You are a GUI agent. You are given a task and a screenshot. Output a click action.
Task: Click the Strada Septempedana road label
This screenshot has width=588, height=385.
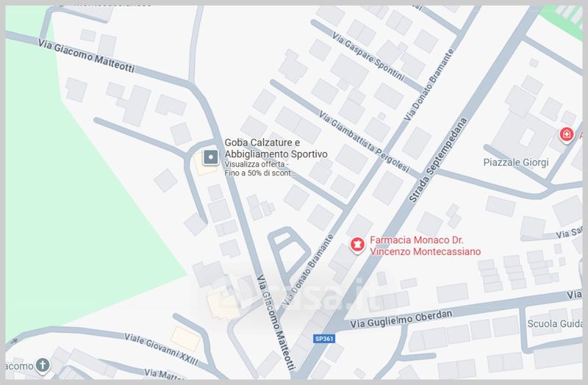tap(438, 160)
